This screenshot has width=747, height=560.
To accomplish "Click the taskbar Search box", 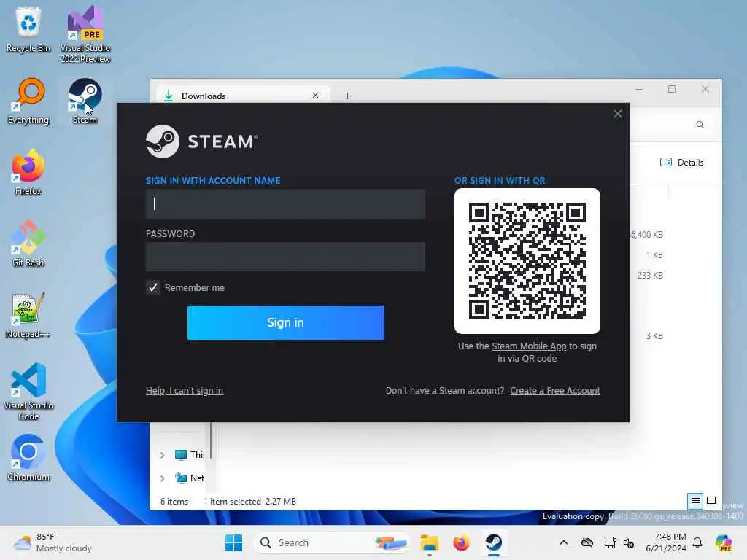I will pos(332,542).
